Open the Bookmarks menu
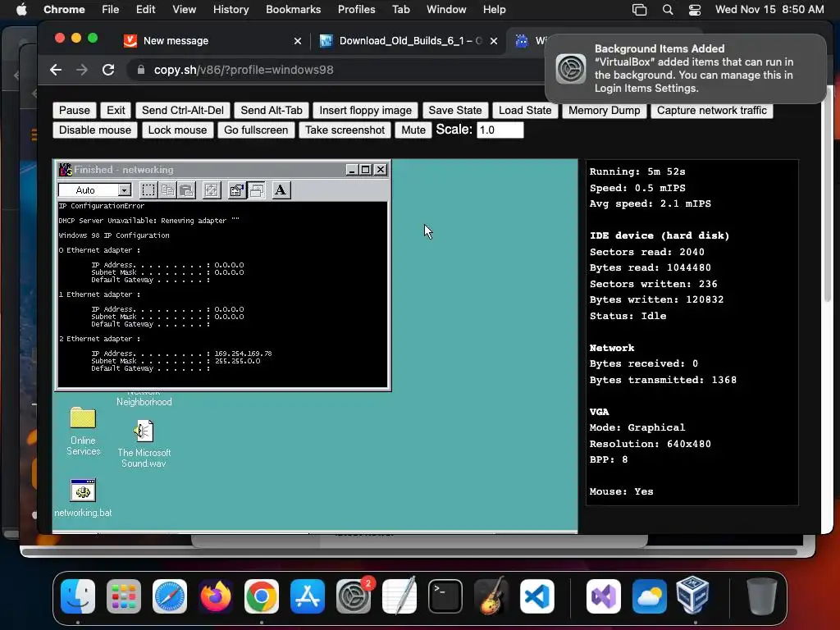The height and width of the screenshot is (630, 840). tap(293, 9)
